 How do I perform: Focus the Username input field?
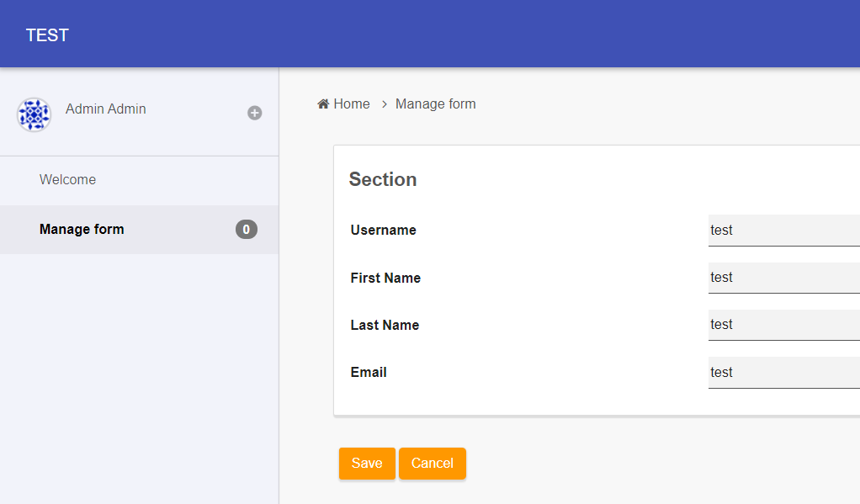tap(783, 230)
